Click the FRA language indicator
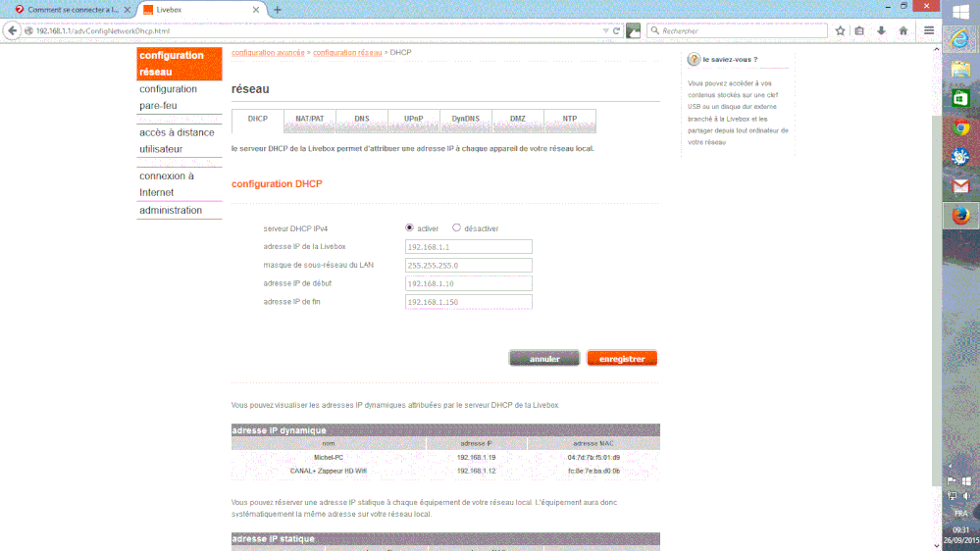 pyautogui.click(x=960, y=514)
